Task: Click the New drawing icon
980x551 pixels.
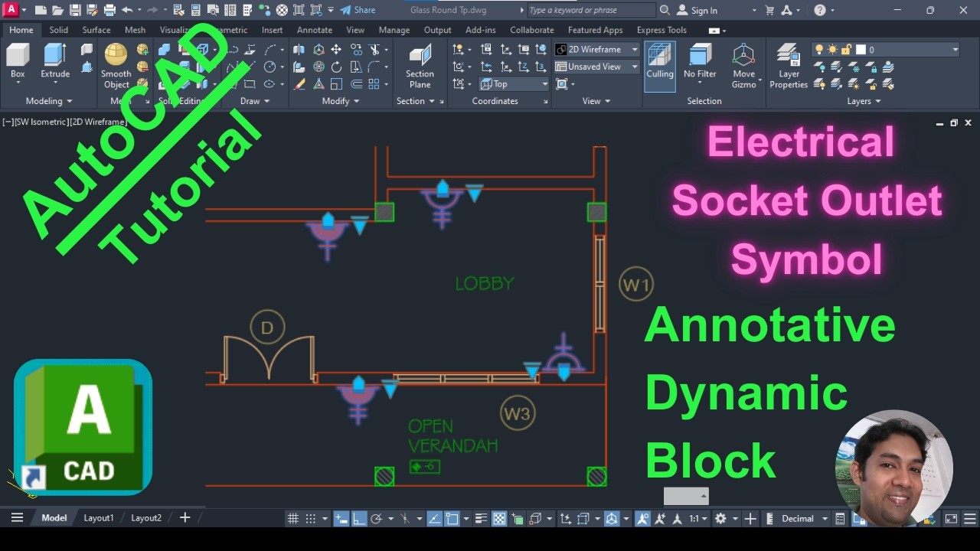Action: pyautogui.click(x=41, y=10)
